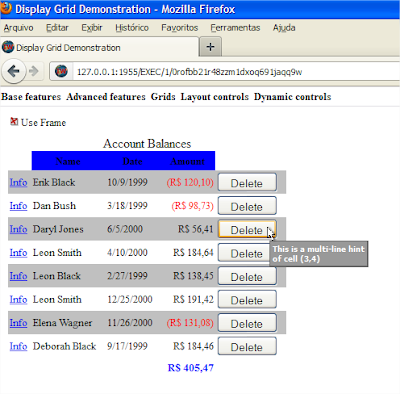Image resolution: width=400 pixels, height=394 pixels.
Task: Open Info link for Leon Smith dated 12/25/2000
Action: point(18,299)
